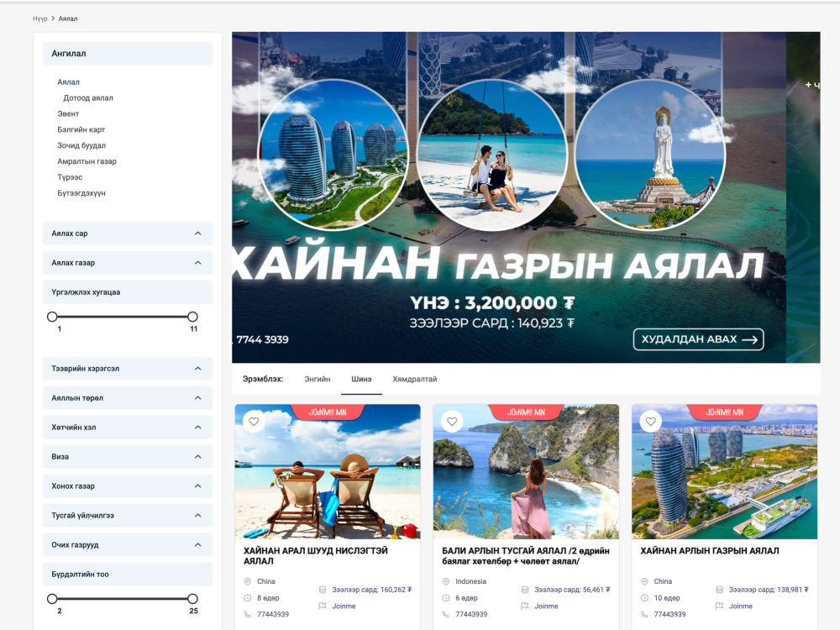Viewport: 840px width, 630px height.
Task: Toggle the Хонох газар filter
Action: point(128,486)
